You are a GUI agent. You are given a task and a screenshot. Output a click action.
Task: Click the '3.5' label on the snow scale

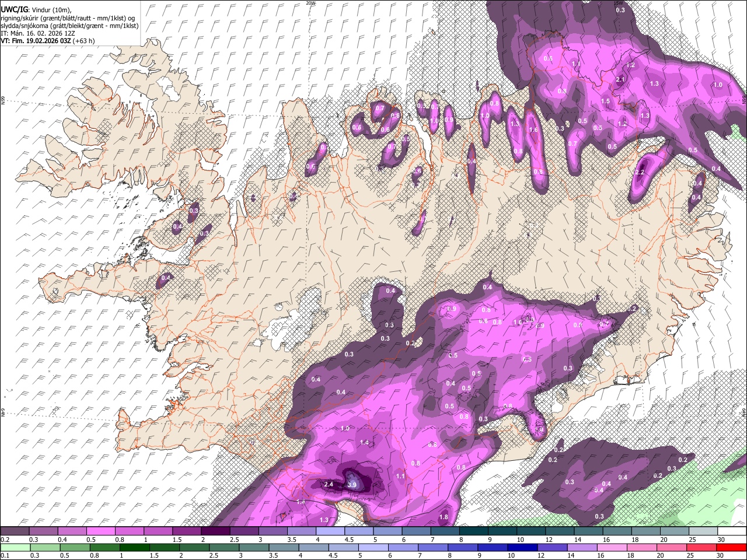[x=292, y=540]
